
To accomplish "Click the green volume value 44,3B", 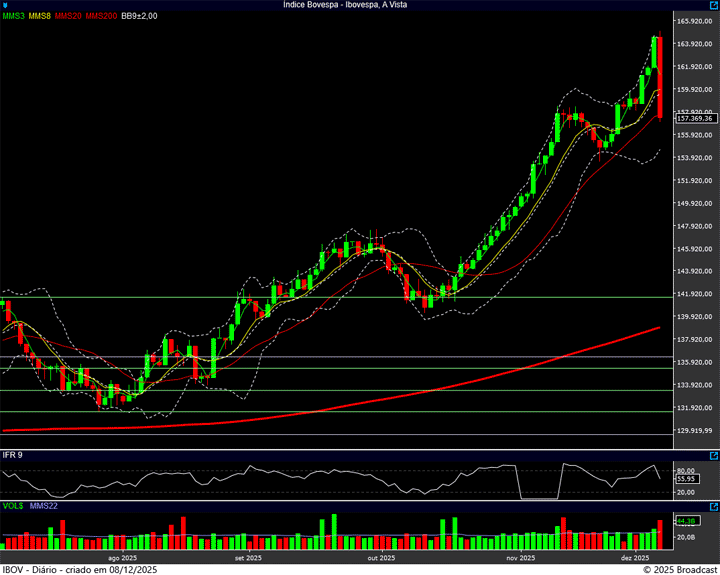I will pyautogui.click(x=686, y=521).
